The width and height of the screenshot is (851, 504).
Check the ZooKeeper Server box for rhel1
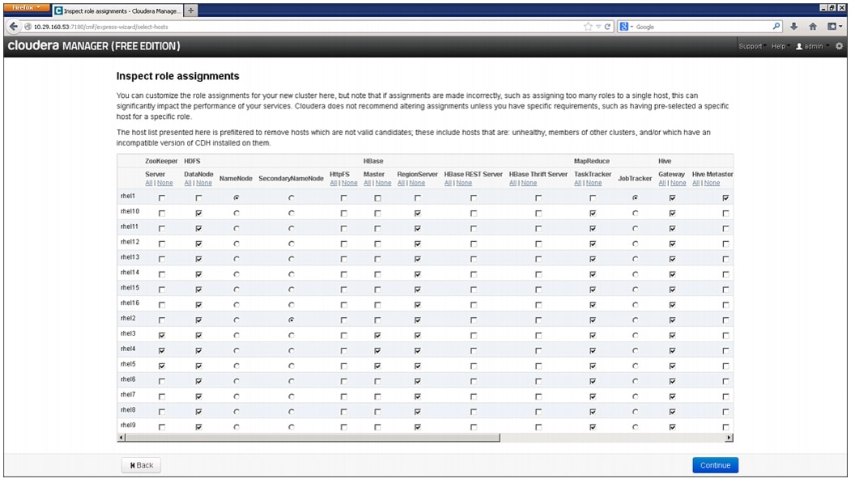tap(161, 198)
